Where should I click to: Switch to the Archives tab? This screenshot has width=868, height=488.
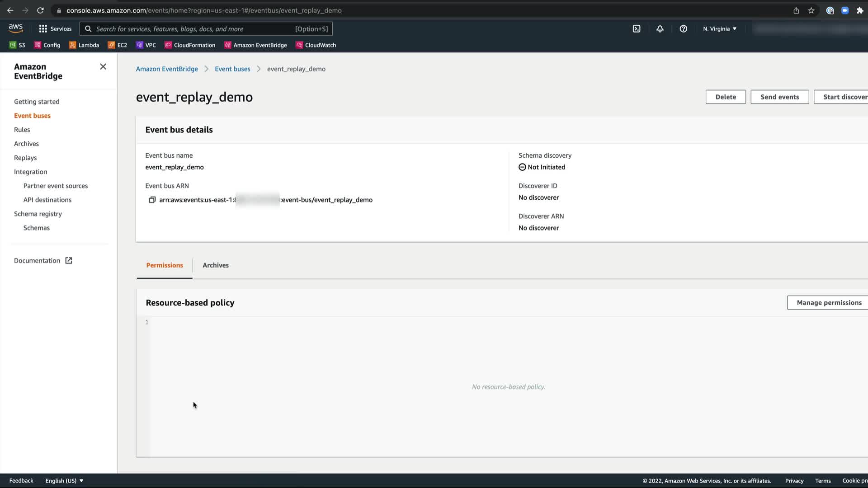tap(216, 265)
